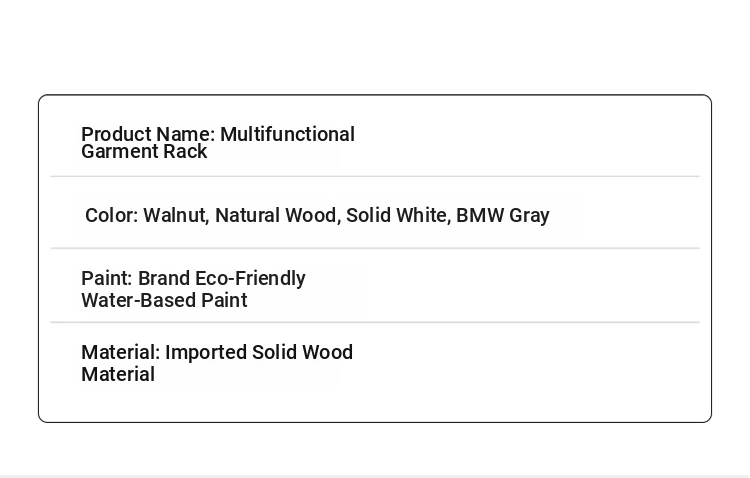Screen dimensions: 750x478
Task: Click the divider below the Color row
Action: coord(375,248)
